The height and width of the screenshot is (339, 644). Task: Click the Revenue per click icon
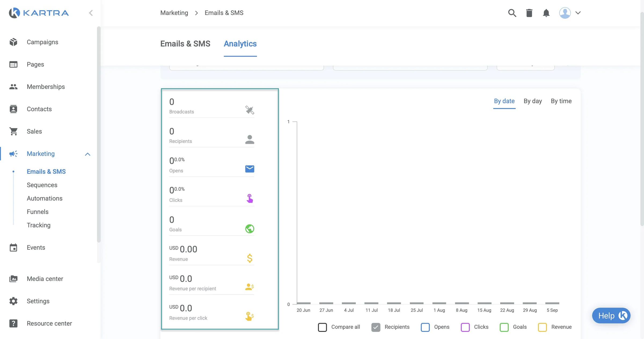(x=250, y=316)
